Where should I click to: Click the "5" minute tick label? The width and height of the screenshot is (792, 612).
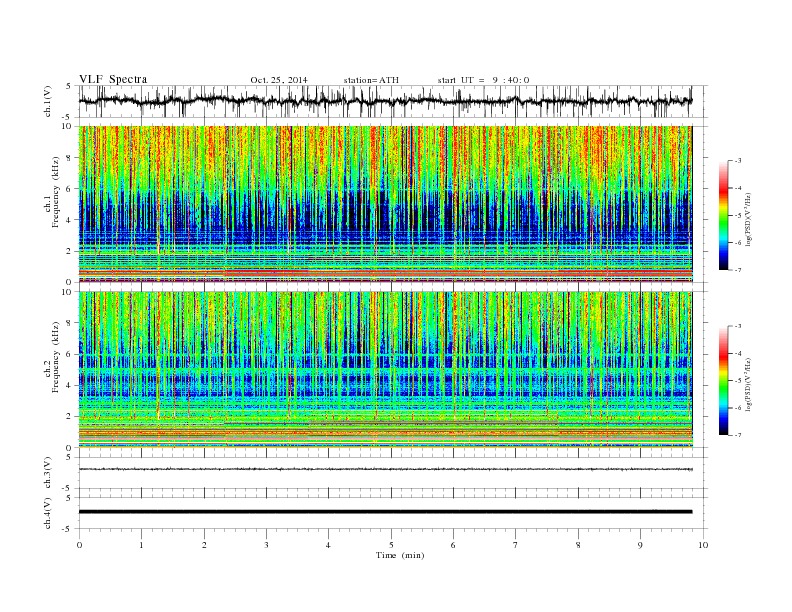[x=391, y=545]
